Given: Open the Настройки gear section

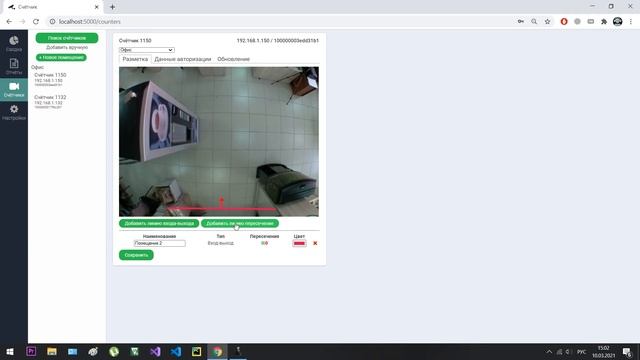Looking at the screenshot, I should coord(14,112).
